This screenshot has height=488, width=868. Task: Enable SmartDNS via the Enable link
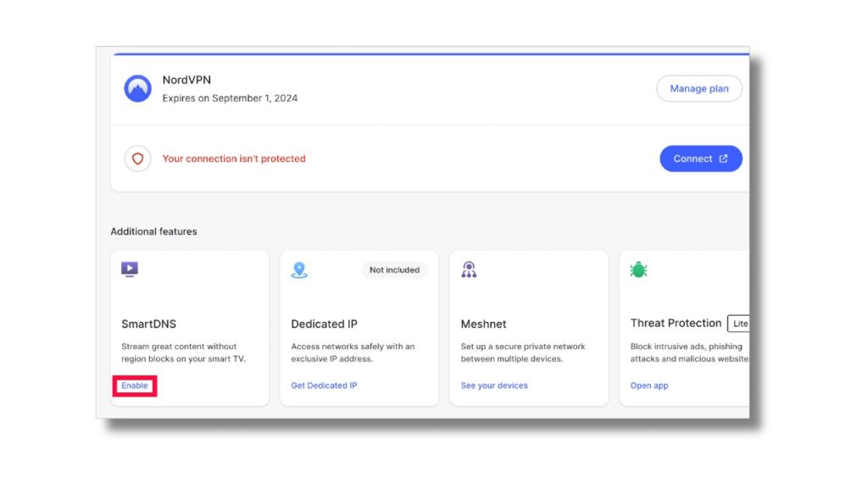coord(135,385)
